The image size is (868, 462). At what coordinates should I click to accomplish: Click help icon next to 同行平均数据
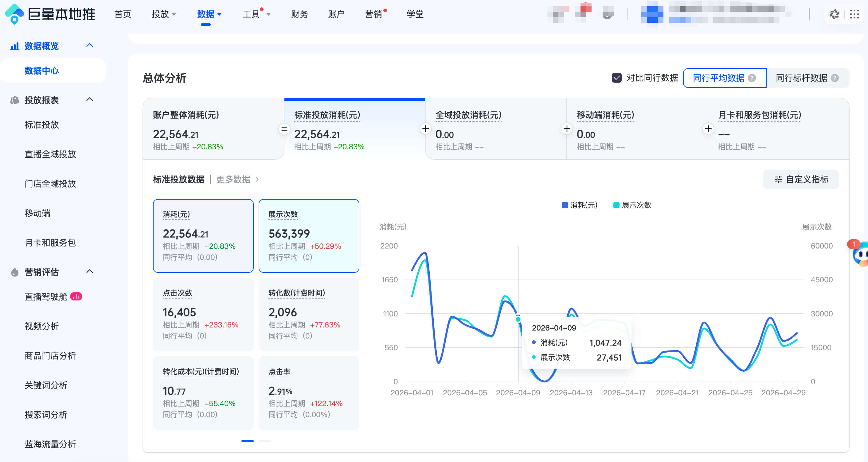coord(752,78)
